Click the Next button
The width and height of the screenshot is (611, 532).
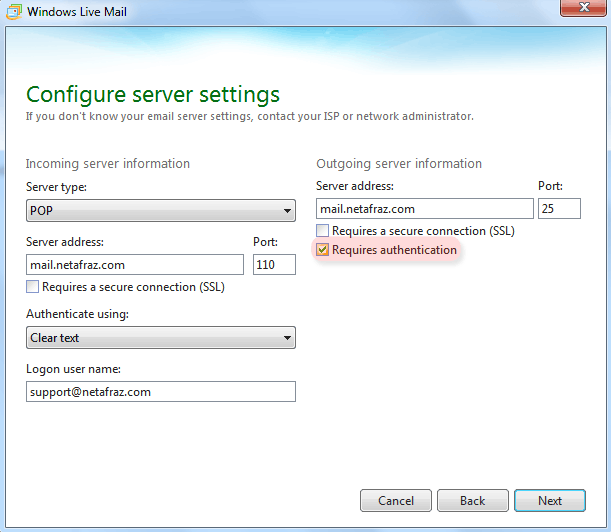tap(549, 500)
